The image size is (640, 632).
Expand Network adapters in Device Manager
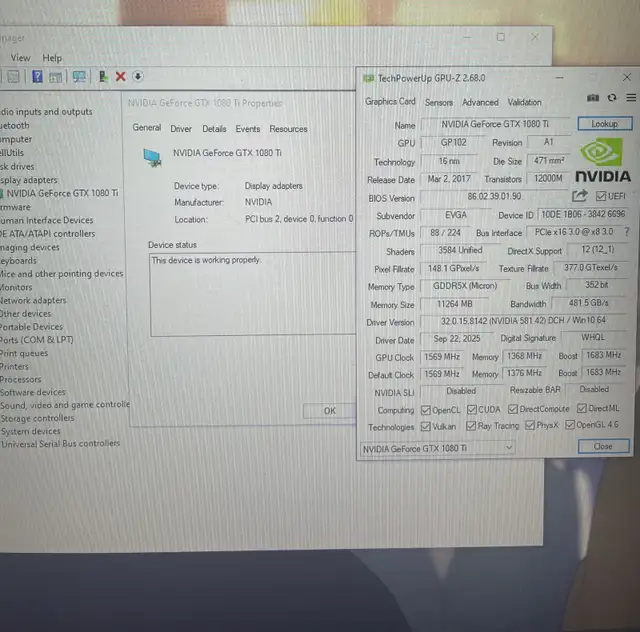coord(33,300)
